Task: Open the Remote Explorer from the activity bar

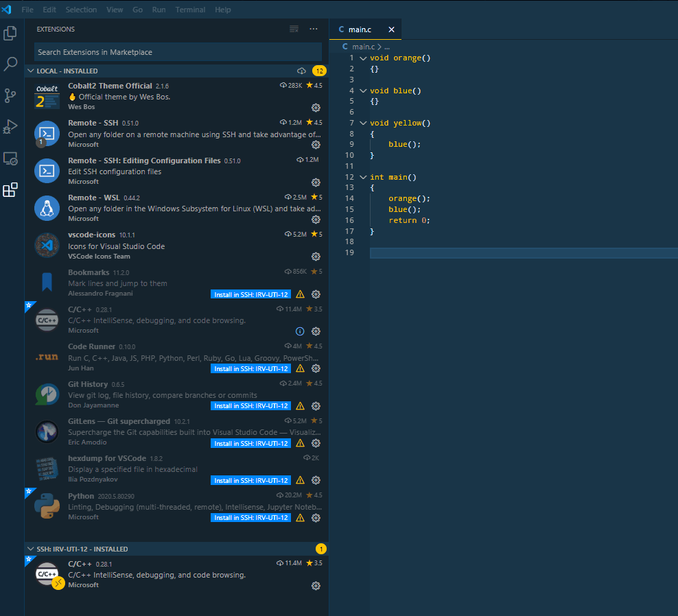Action: pyautogui.click(x=10, y=158)
